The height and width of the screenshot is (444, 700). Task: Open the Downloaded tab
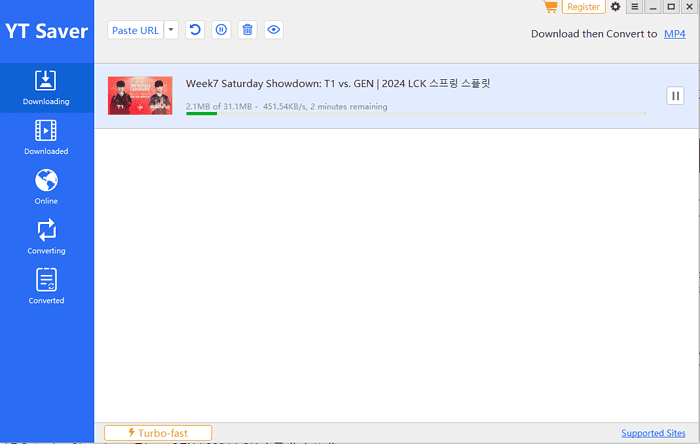tap(46, 137)
